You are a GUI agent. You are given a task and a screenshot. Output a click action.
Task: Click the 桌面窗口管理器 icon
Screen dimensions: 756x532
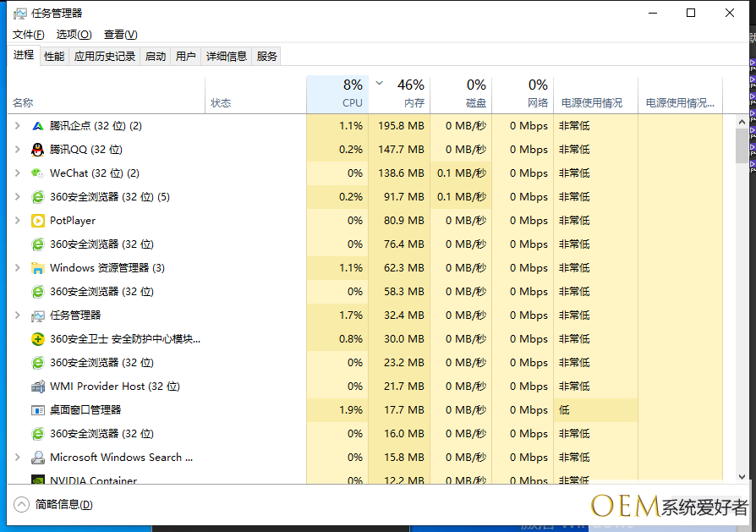(37, 410)
